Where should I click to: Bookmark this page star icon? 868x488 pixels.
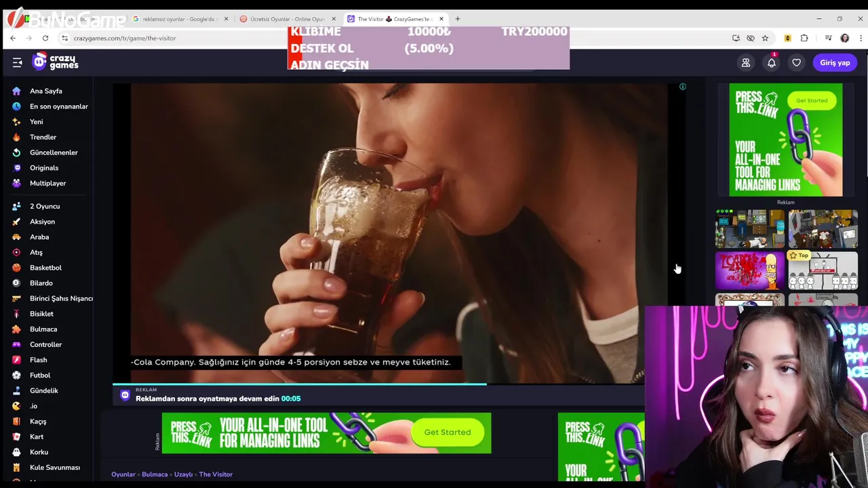click(765, 38)
